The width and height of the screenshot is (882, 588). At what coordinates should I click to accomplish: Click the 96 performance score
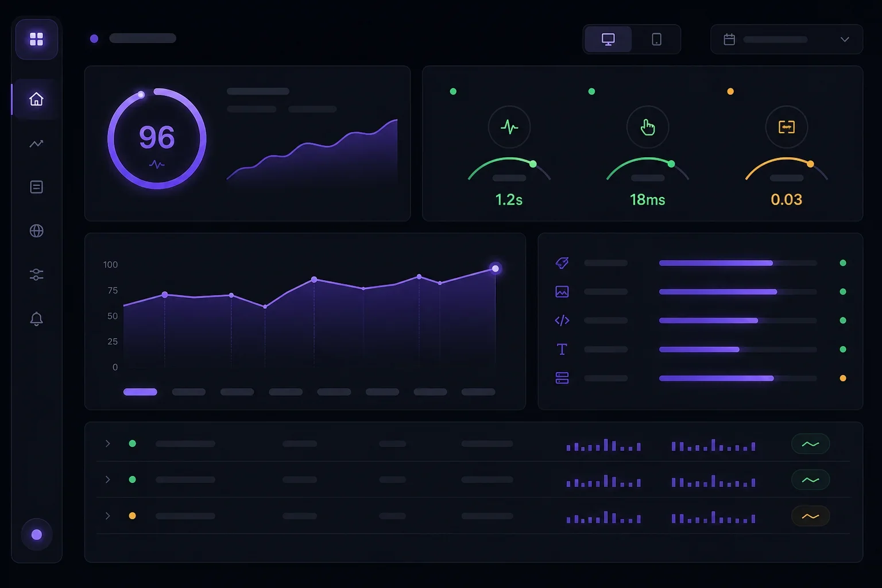pos(157,137)
